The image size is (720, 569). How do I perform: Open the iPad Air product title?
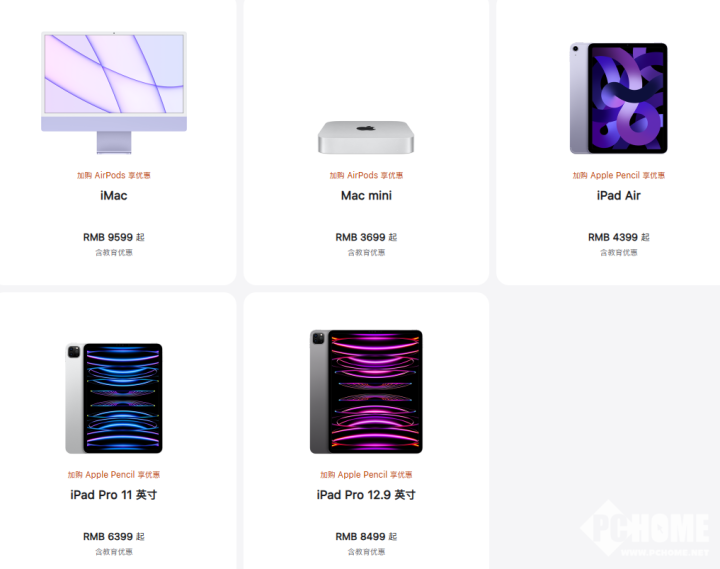(619, 196)
